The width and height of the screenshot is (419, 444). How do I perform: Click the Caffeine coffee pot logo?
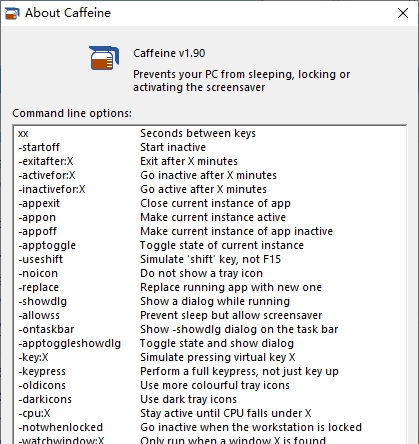[x=104, y=58]
